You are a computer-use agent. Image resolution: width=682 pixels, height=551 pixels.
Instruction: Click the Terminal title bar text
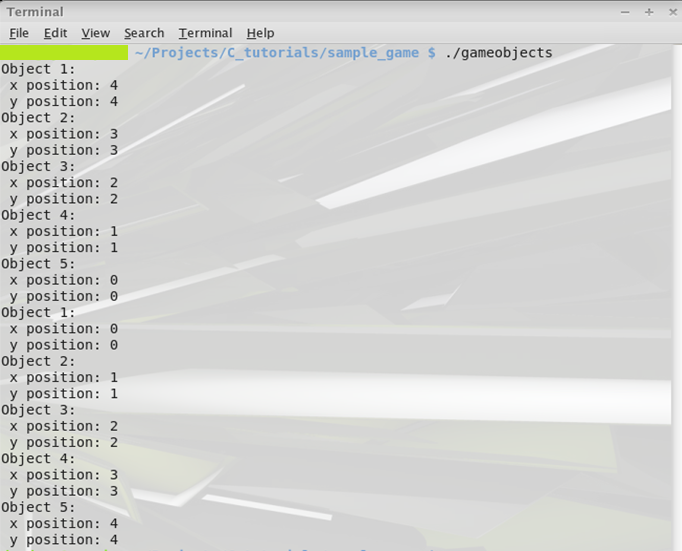click(x=35, y=12)
